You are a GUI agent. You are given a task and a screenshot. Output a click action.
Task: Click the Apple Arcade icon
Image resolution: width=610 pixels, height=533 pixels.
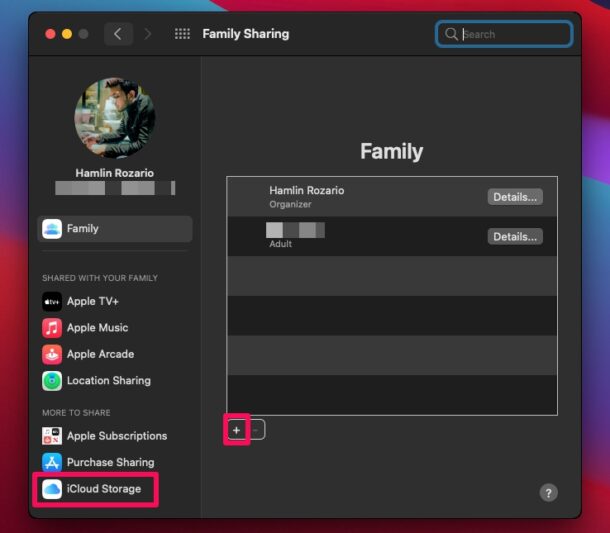click(x=52, y=354)
